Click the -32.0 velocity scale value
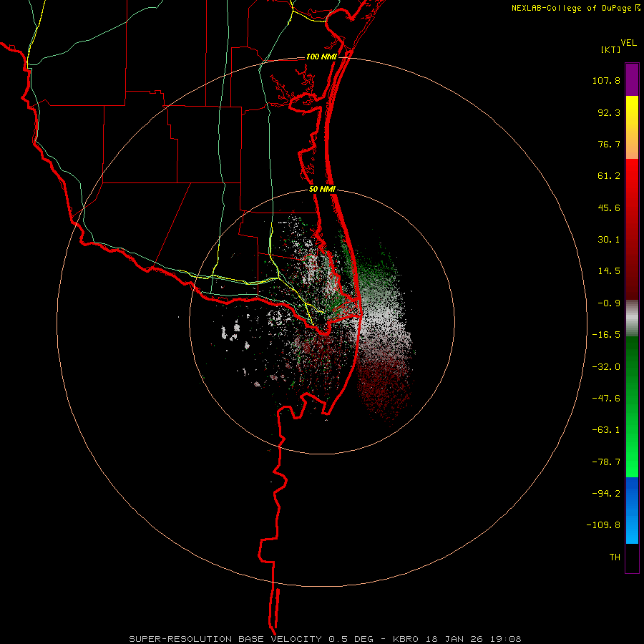 point(606,367)
